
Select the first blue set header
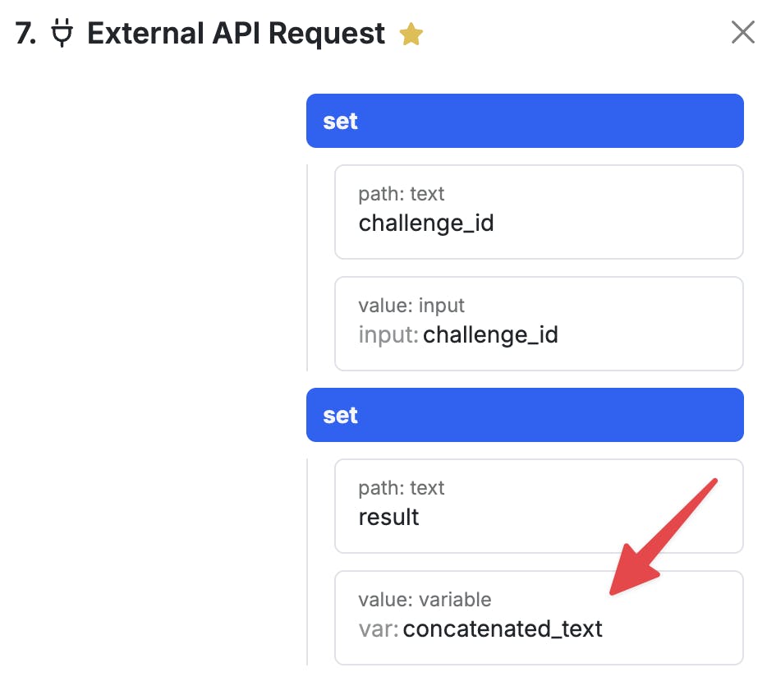tap(525, 121)
